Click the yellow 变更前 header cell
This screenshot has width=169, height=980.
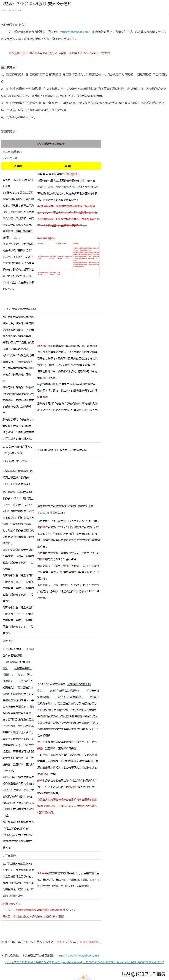[x=18, y=166]
